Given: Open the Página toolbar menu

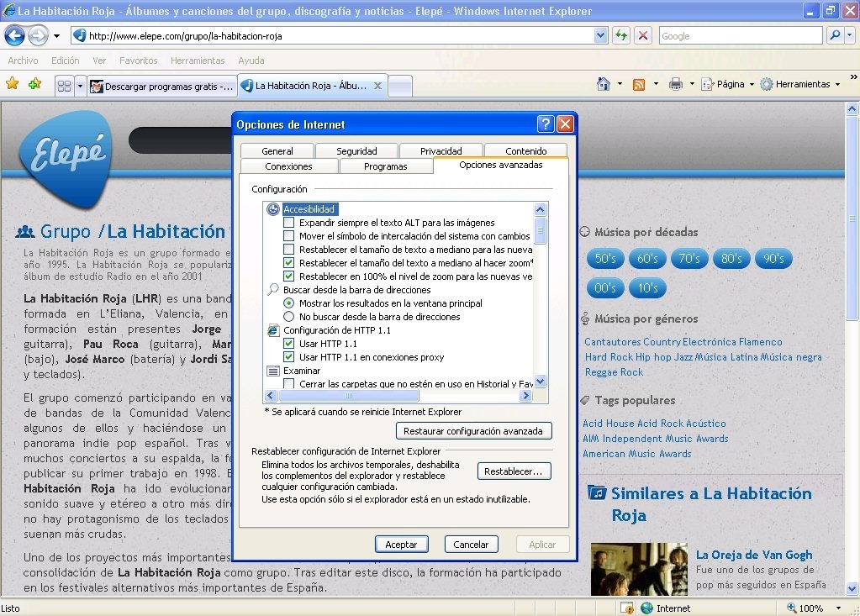Looking at the screenshot, I should click(x=728, y=84).
